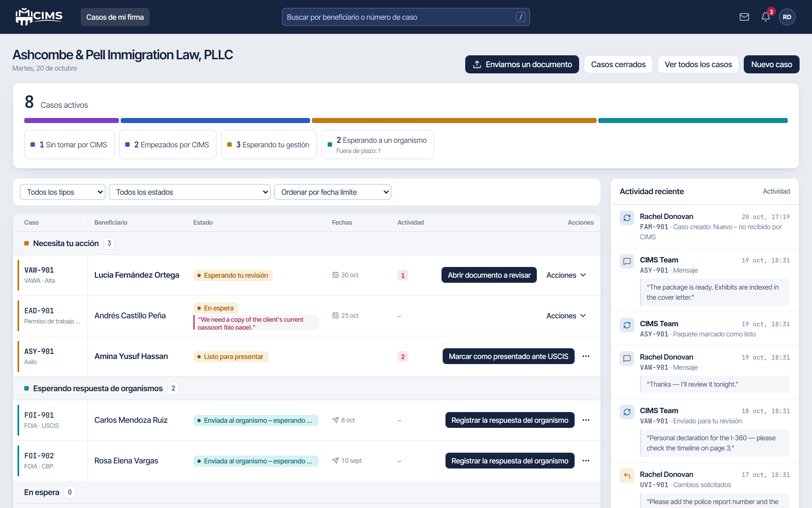Open case VAW-901
Viewport: 812px width, 508px height.
pyautogui.click(x=39, y=270)
